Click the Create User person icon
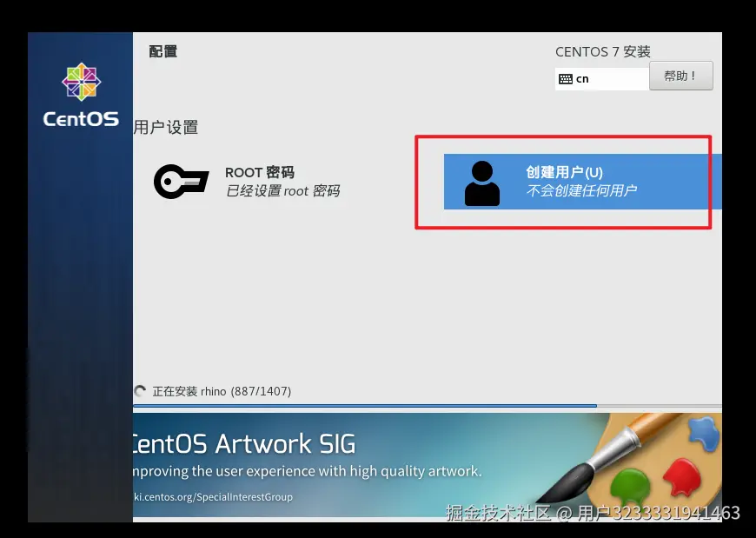This screenshot has width=756, height=538. pyautogui.click(x=481, y=183)
